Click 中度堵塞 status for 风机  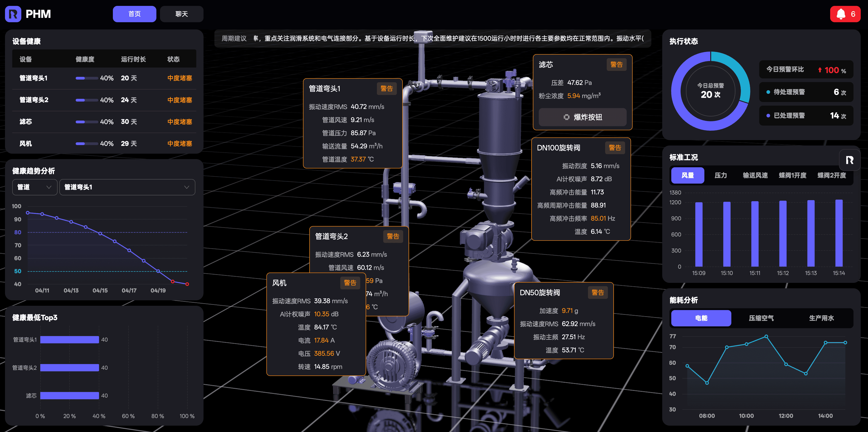coord(179,143)
